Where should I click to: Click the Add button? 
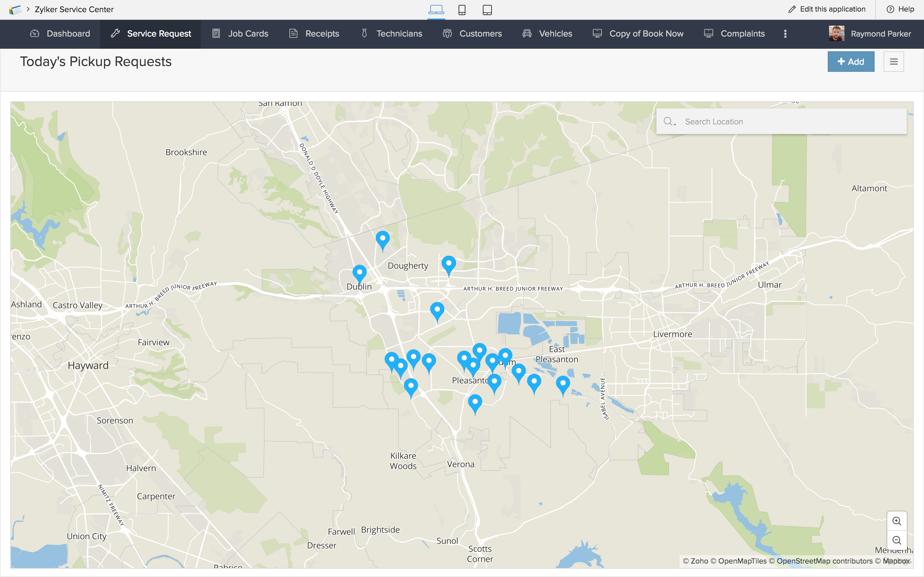click(x=851, y=62)
